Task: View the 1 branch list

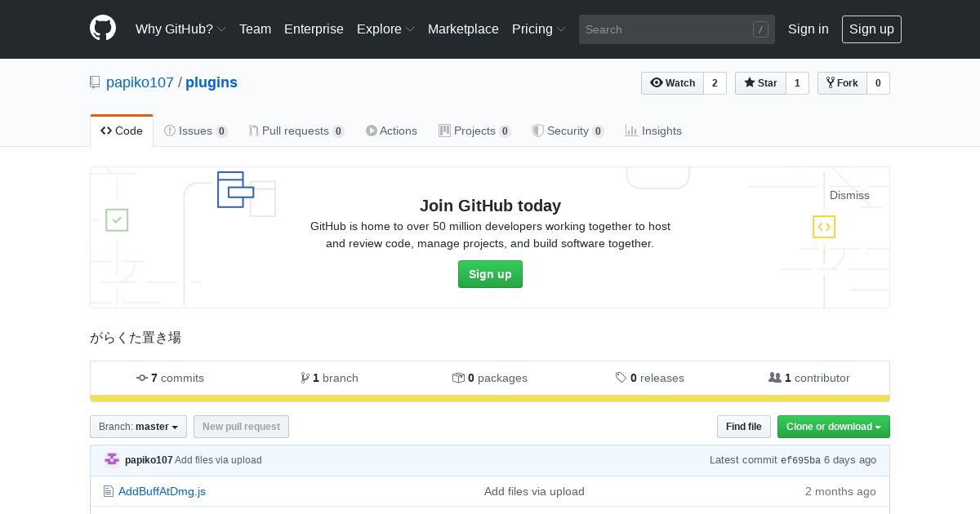Action: pyautogui.click(x=329, y=378)
